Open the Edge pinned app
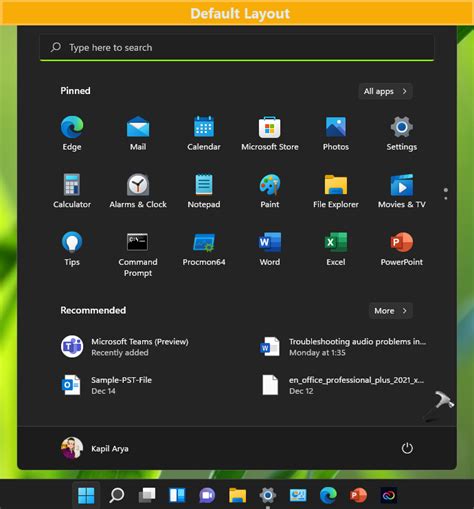The width and height of the screenshot is (474, 509). tap(72, 133)
